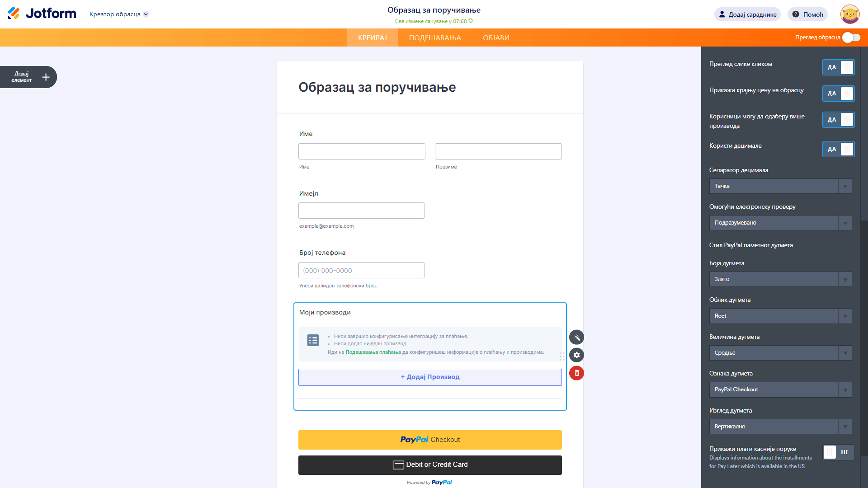Toggle the form preview switch

(851, 38)
